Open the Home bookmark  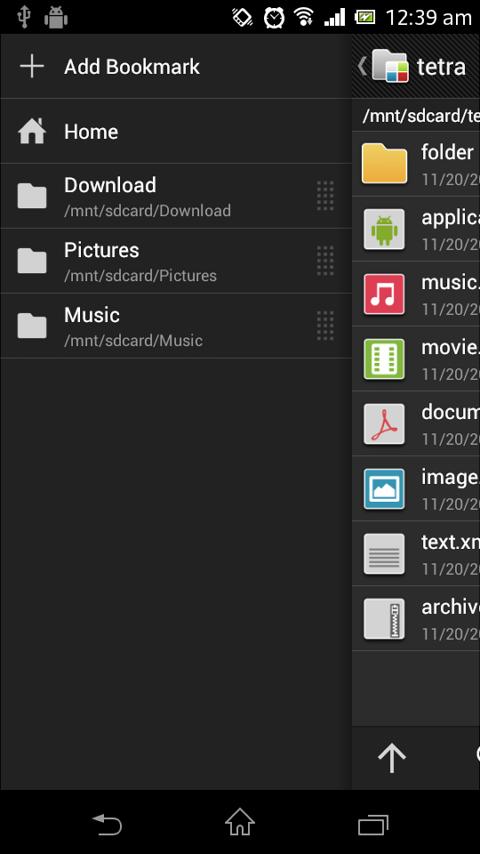(x=176, y=131)
